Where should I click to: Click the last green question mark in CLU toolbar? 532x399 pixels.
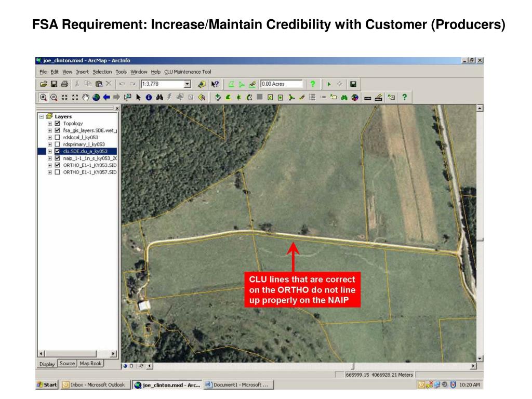coord(404,97)
